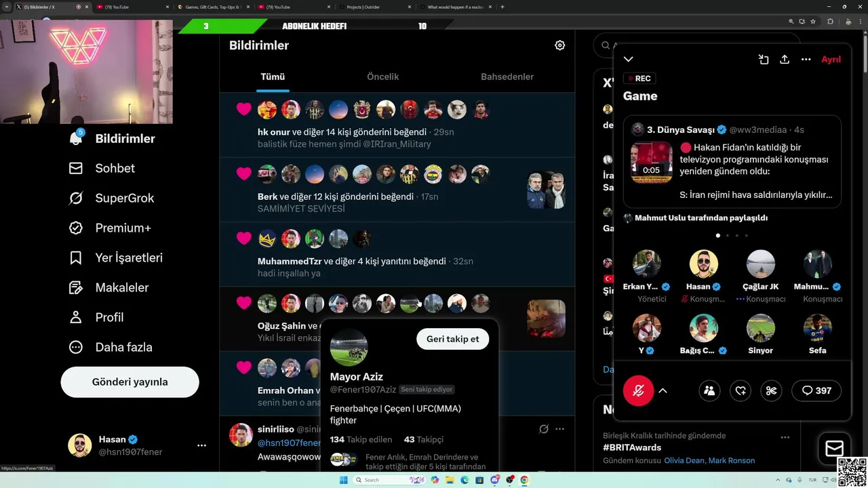Open SuperGrok from the sidebar

(x=111, y=198)
